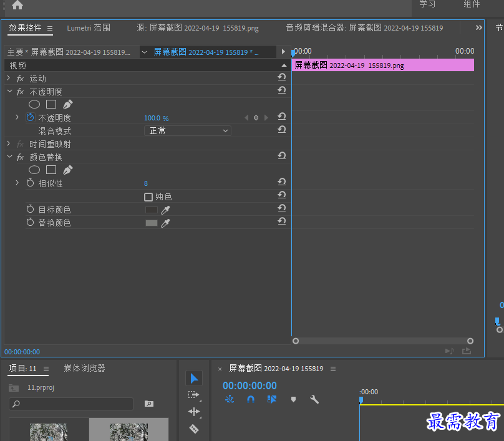Open the 组件 workspace
This screenshot has height=441, width=504.
pos(472,4)
